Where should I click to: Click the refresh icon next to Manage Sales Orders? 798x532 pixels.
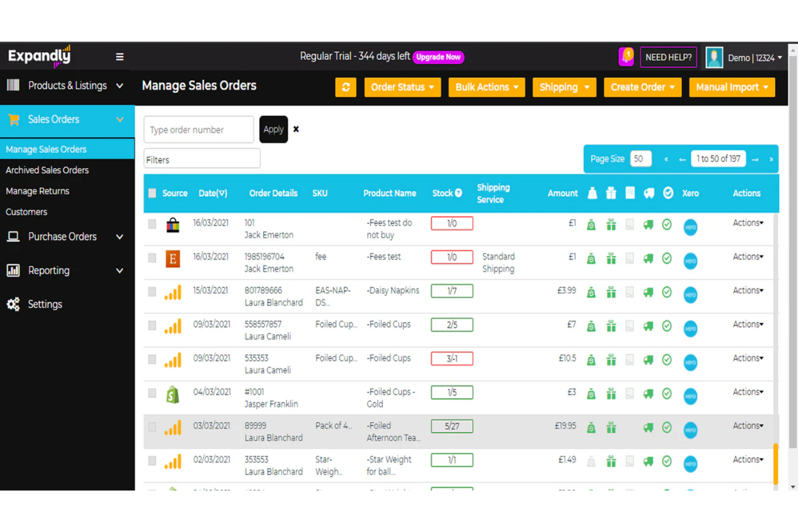[x=346, y=87]
